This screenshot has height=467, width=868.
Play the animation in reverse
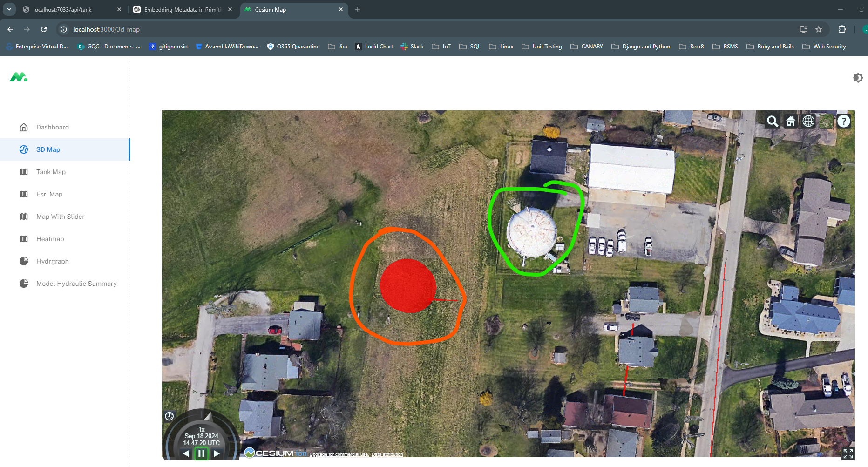click(186, 453)
